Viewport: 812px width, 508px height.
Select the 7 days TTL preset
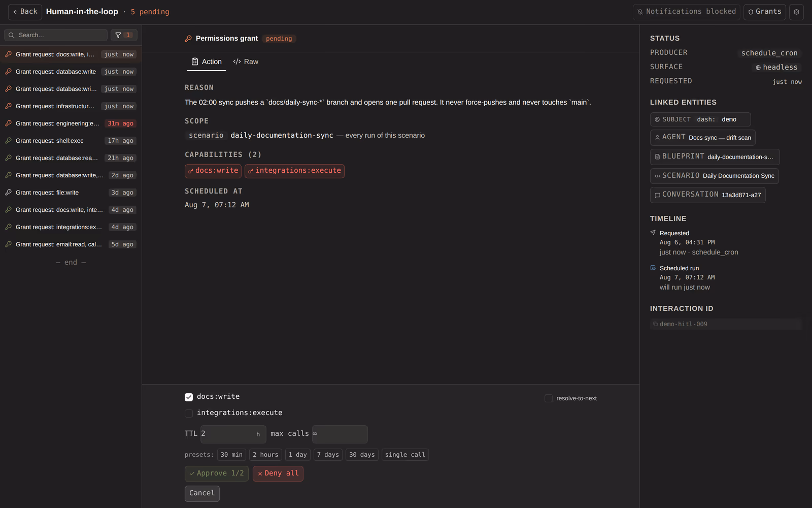[x=328, y=455]
